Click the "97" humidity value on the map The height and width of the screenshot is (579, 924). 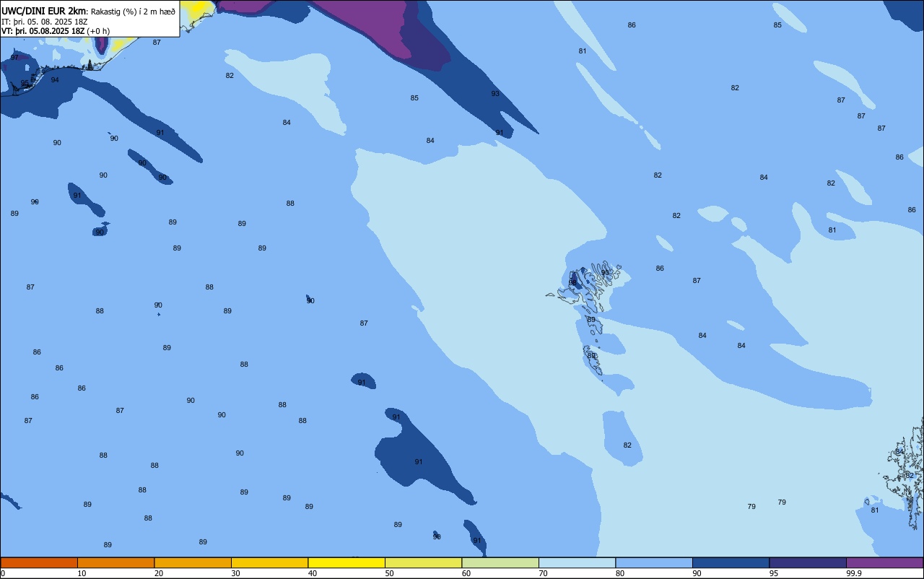point(14,58)
